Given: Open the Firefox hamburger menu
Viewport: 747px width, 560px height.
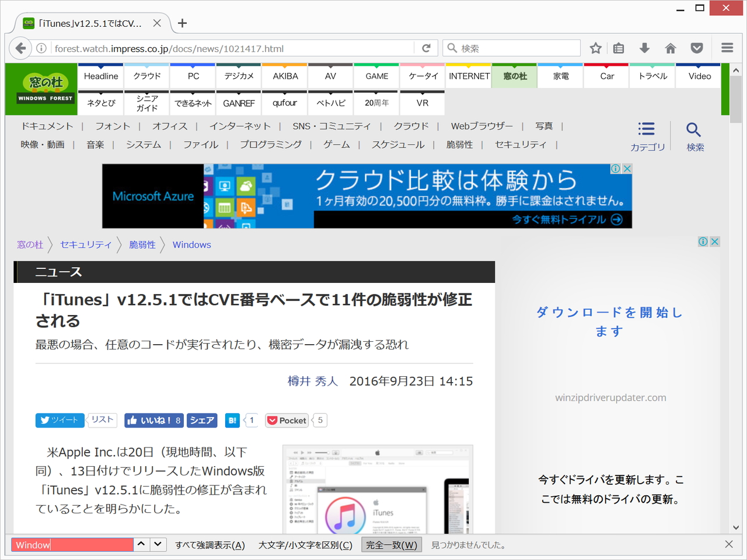Looking at the screenshot, I should [726, 48].
